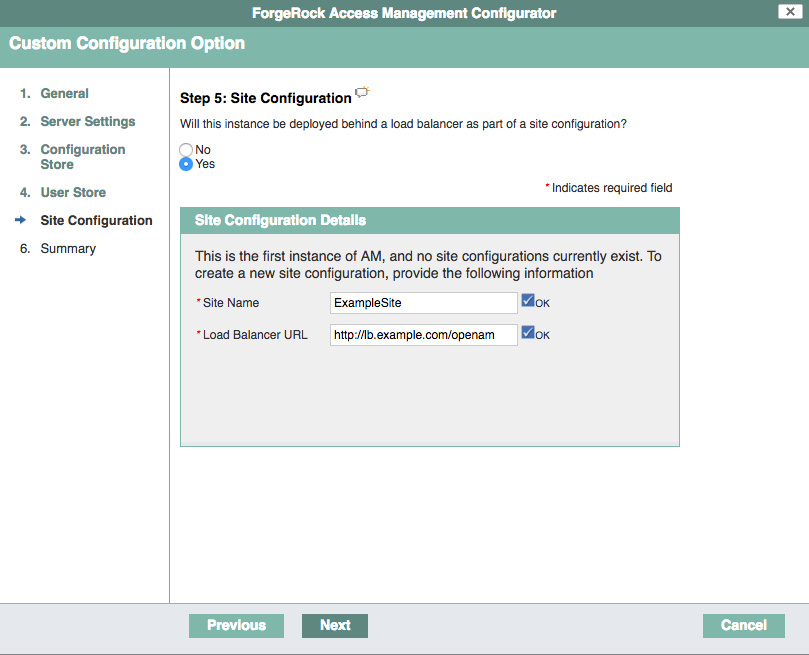Click the OK checkmark icon next to Site Name
809x655 pixels.
528,300
